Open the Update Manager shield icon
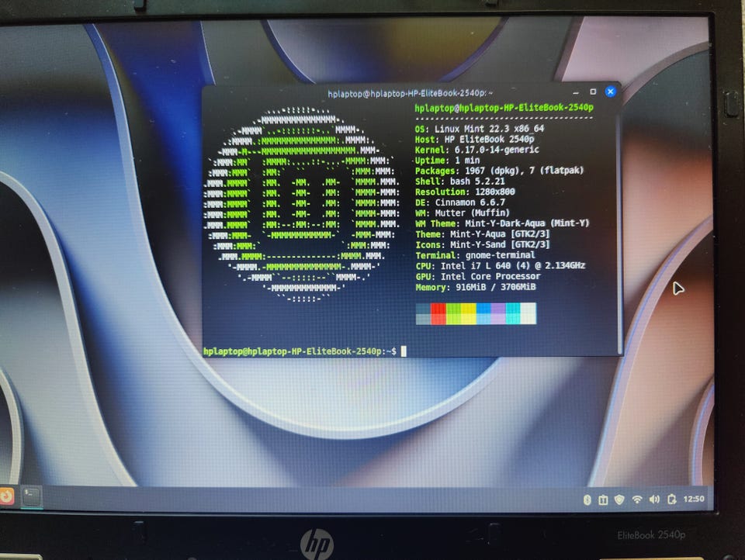The image size is (745, 560). click(x=619, y=500)
